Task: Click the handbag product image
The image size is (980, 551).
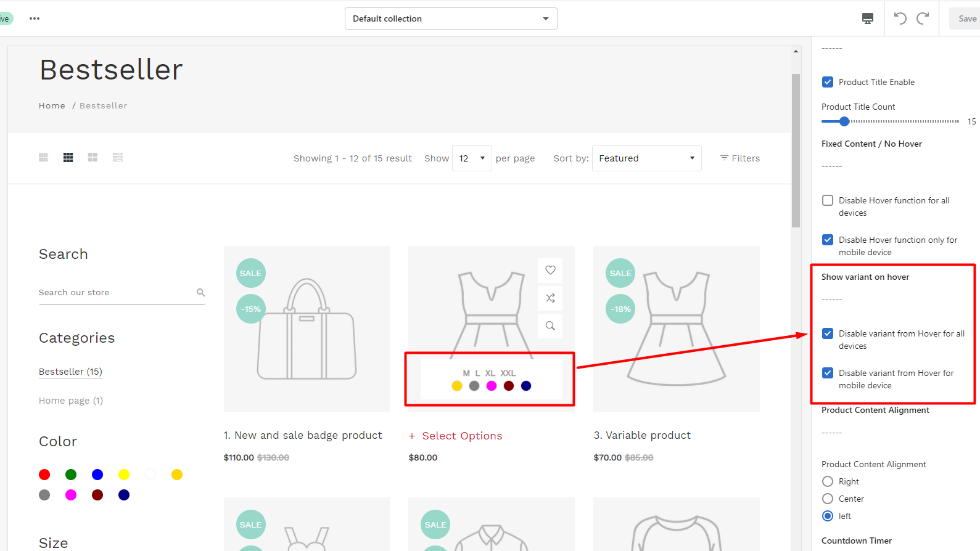Action: tap(307, 329)
